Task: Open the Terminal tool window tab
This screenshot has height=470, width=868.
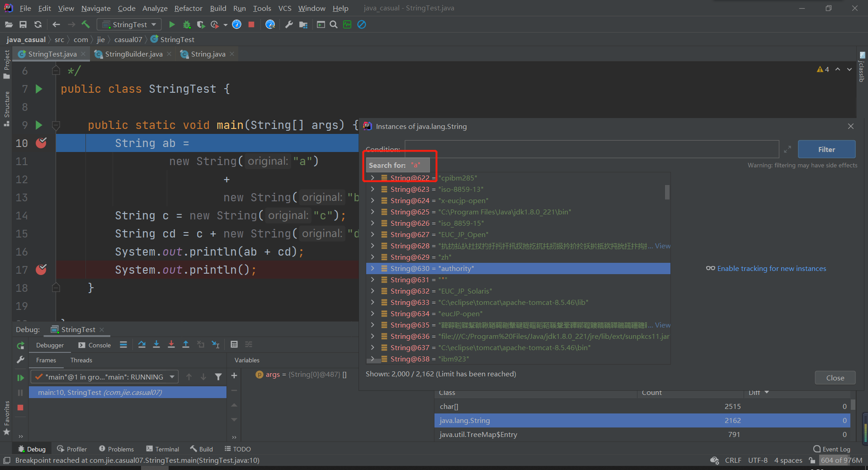Action: pos(163,449)
